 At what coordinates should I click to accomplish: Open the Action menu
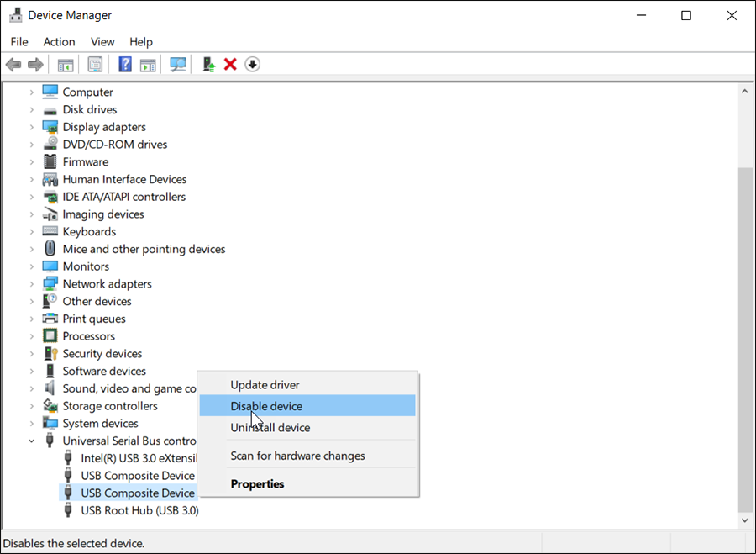click(x=60, y=42)
